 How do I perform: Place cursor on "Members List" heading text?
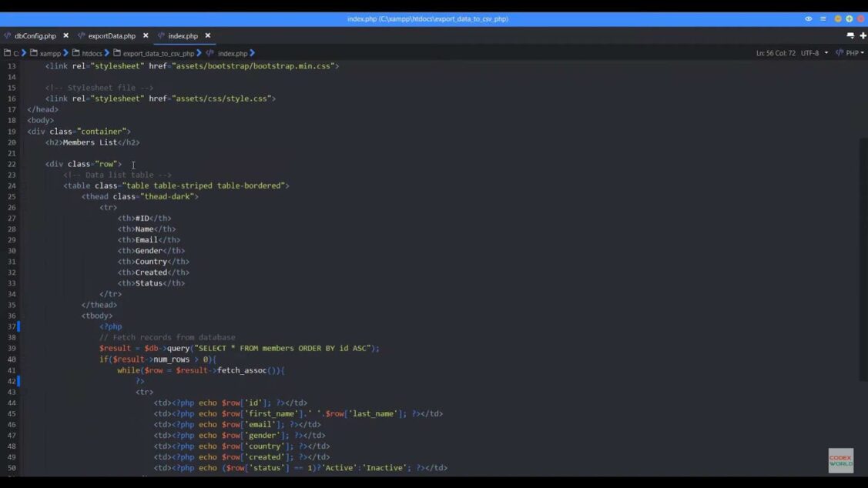coord(90,142)
